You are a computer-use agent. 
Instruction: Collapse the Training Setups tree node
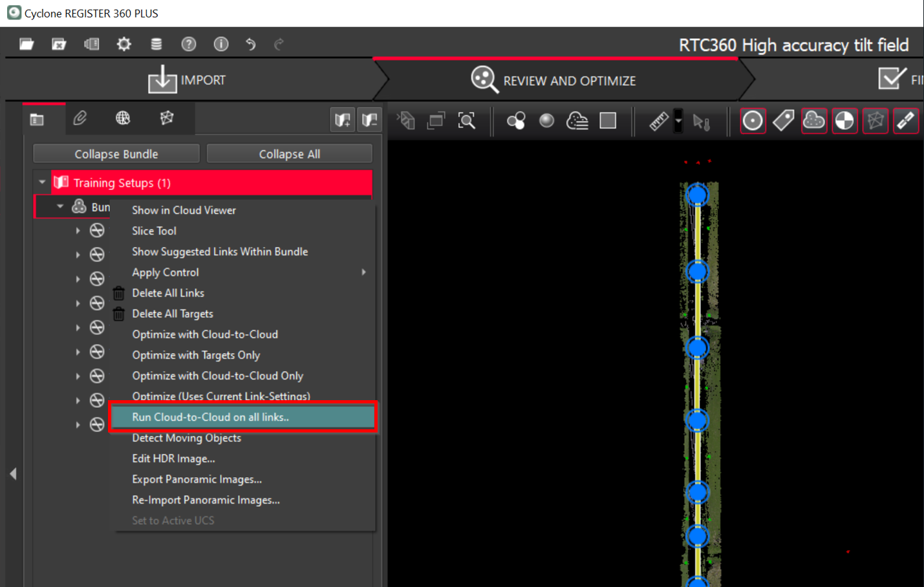pos(42,182)
